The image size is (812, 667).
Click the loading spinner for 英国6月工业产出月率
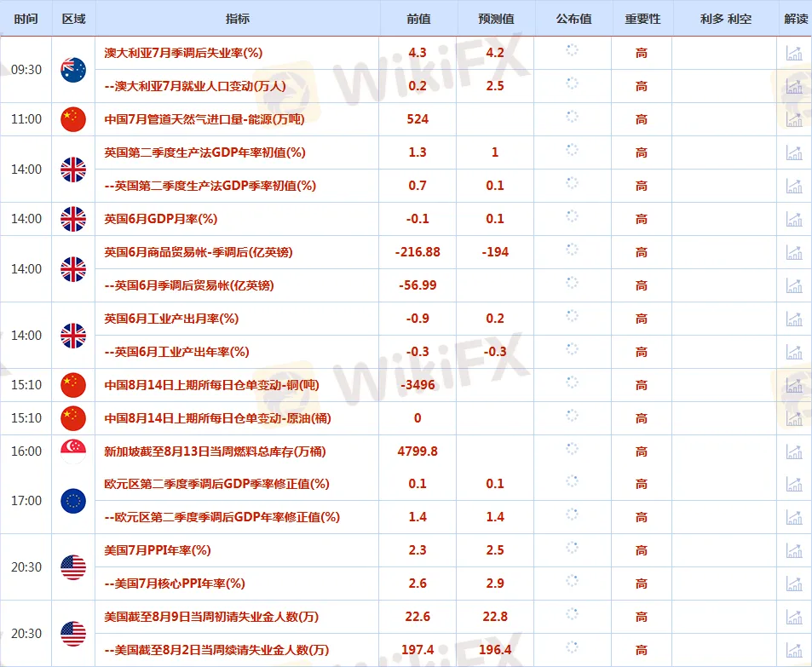point(573,318)
